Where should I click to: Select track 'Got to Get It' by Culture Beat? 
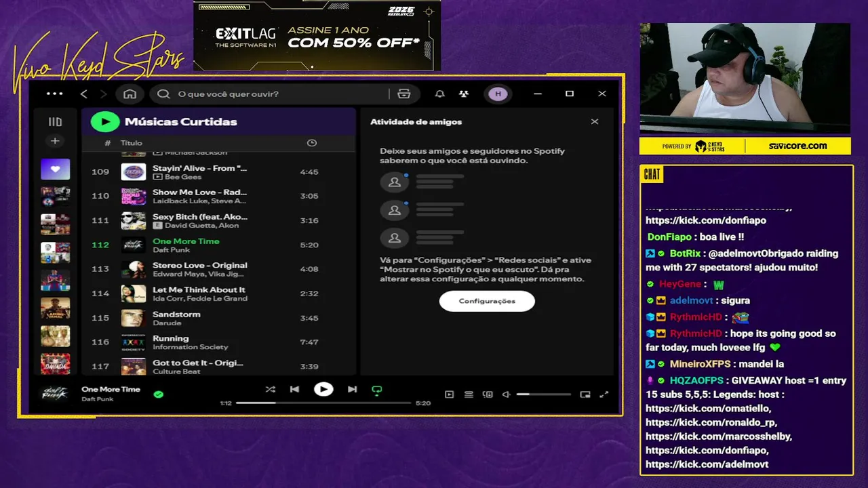[218, 366]
